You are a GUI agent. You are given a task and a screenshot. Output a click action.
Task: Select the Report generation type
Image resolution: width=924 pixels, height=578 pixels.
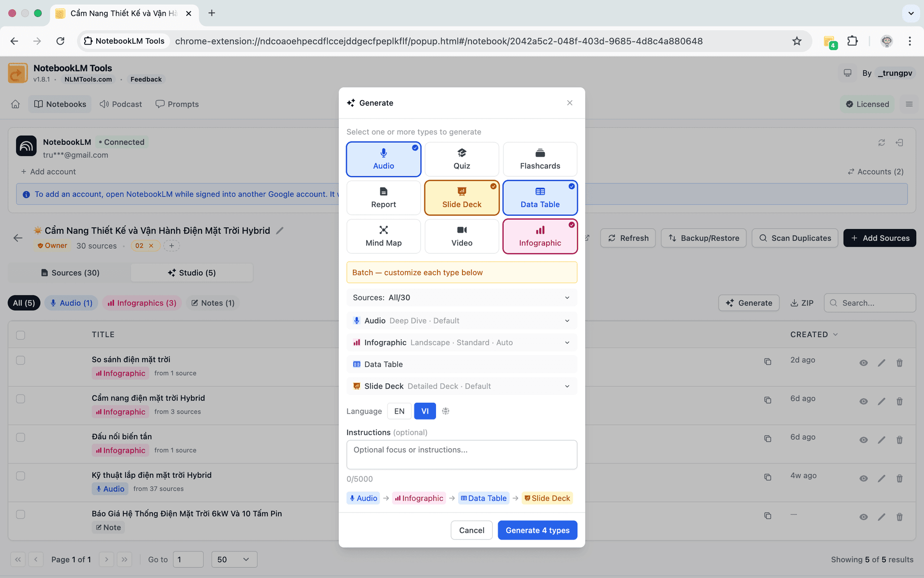[x=384, y=197]
